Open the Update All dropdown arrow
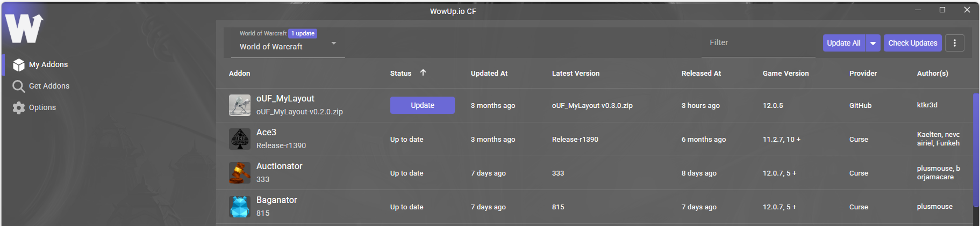The height and width of the screenshot is (226, 980). (873, 43)
